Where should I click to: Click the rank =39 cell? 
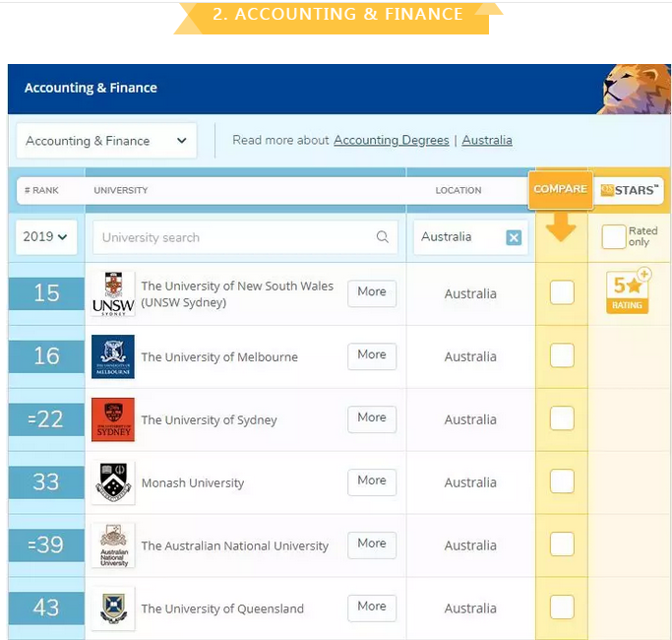[46, 545]
